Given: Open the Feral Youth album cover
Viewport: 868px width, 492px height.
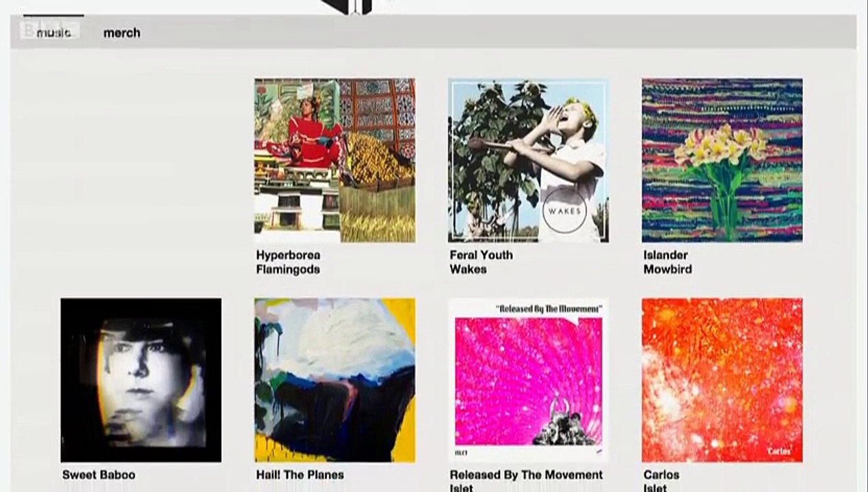Looking at the screenshot, I should pos(528,161).
